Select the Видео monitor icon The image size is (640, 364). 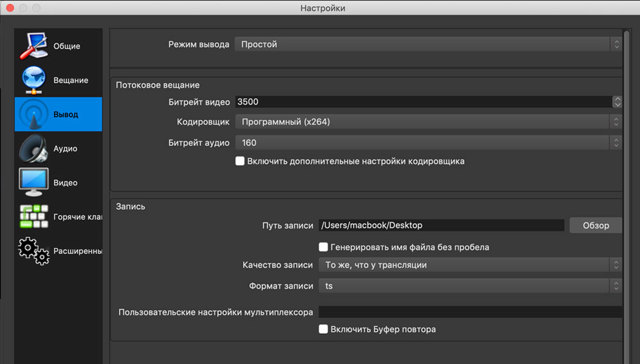[x=33, y=182]
